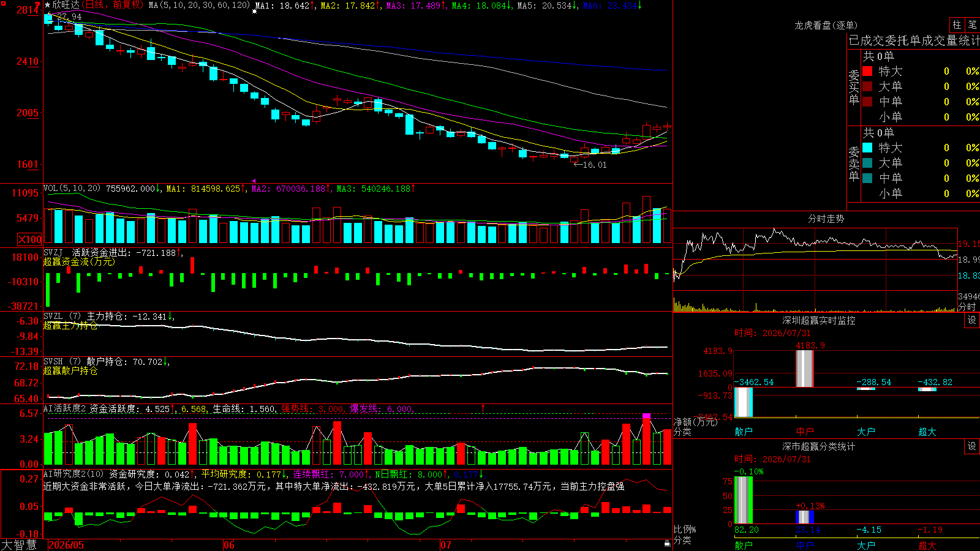Click the MA4: 18.084 value
Screen dimensions: 980x551
(481, 6)
